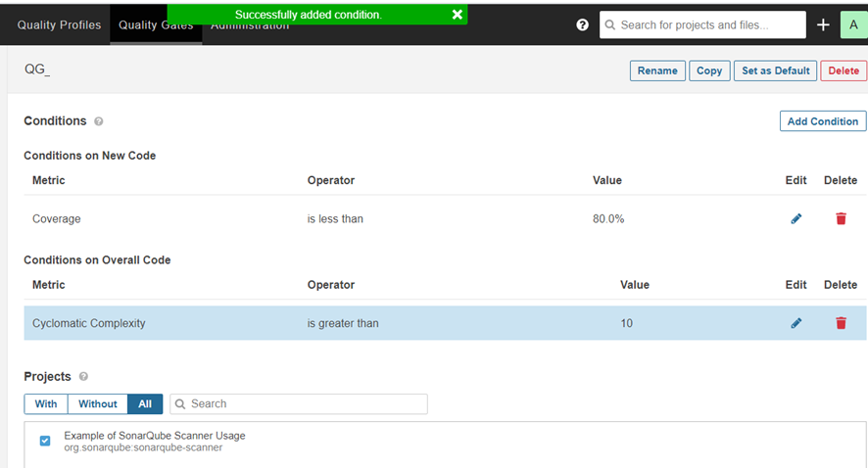The width and height of the screenshot is (868, 468).
Task: Dismiss the 'Successfully added condition' notification
Action: [x=457, y=15]
